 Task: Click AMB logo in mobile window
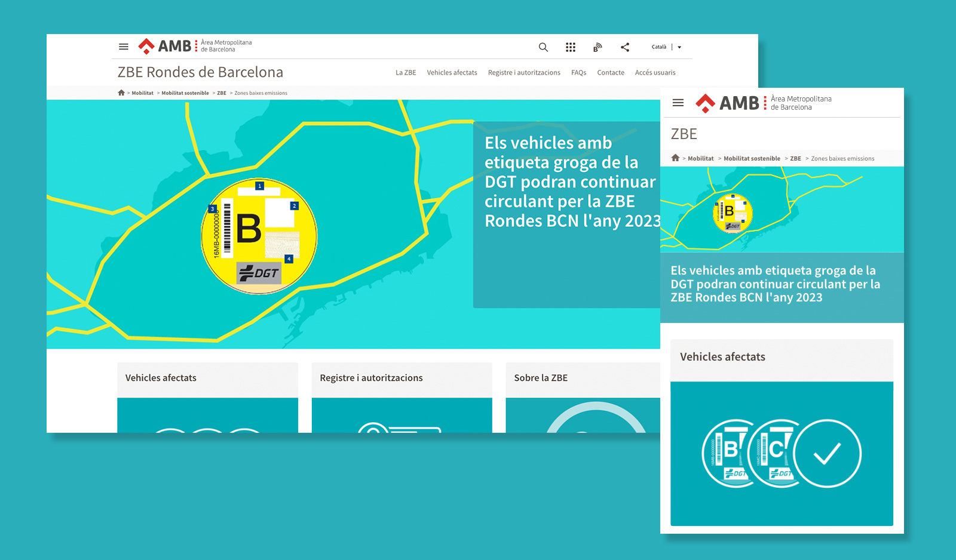pos(764,103)
